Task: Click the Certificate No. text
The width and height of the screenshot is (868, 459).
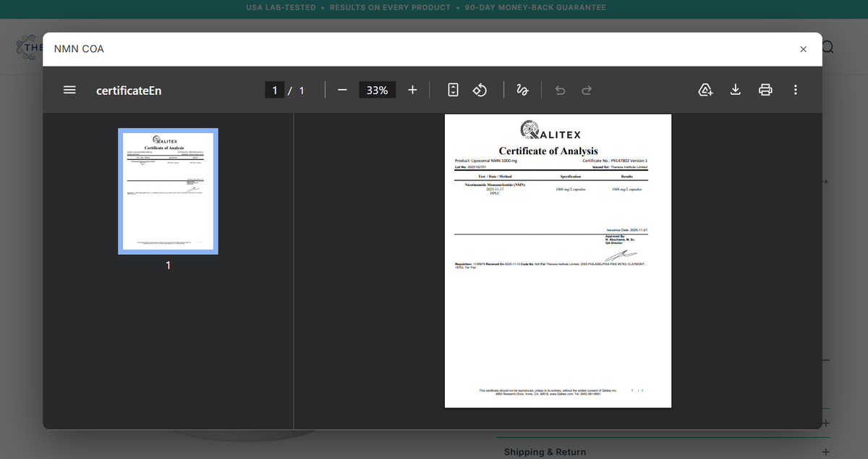Action: (615, 160)
